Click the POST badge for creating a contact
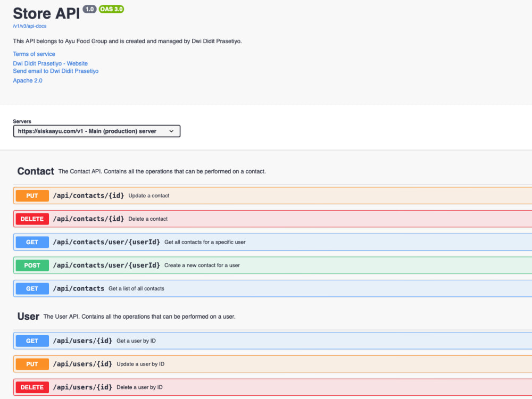 tap(31, 265)
